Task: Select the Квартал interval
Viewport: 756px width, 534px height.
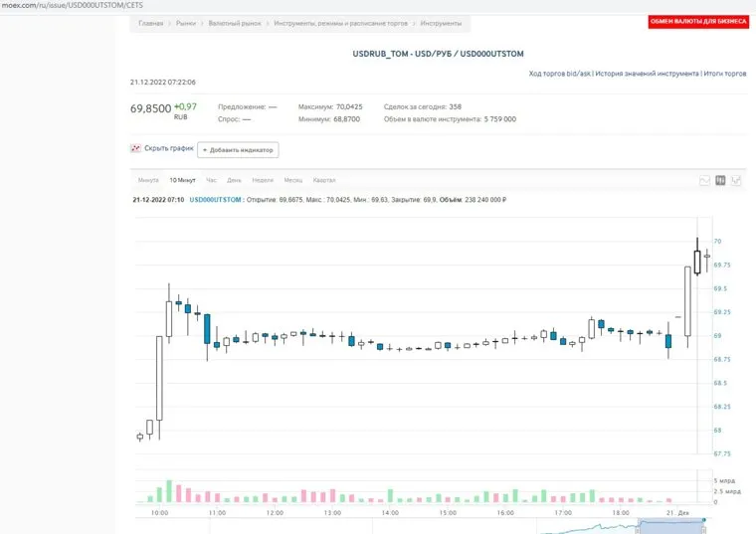Action: click(324, 180)
